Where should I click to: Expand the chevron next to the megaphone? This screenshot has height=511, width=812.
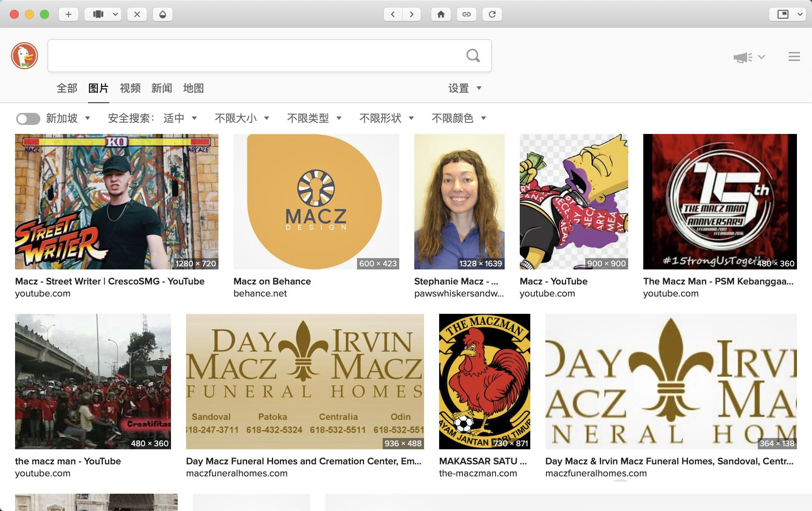pyautogui.click(x=762, y=57)
